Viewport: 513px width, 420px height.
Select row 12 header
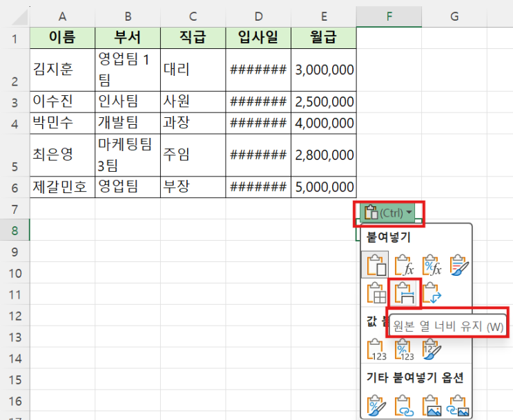click(14, 315)
